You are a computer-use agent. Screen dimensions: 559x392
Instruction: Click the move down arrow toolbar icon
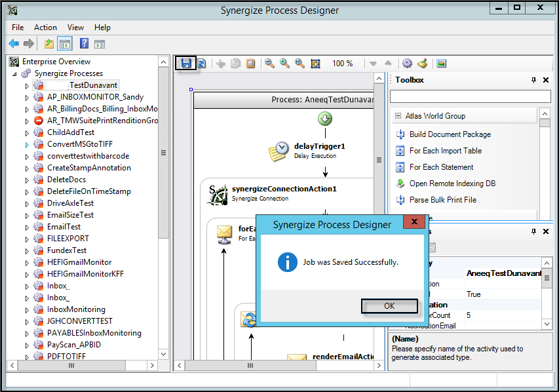pyautogui.click(x=373, y=64)
